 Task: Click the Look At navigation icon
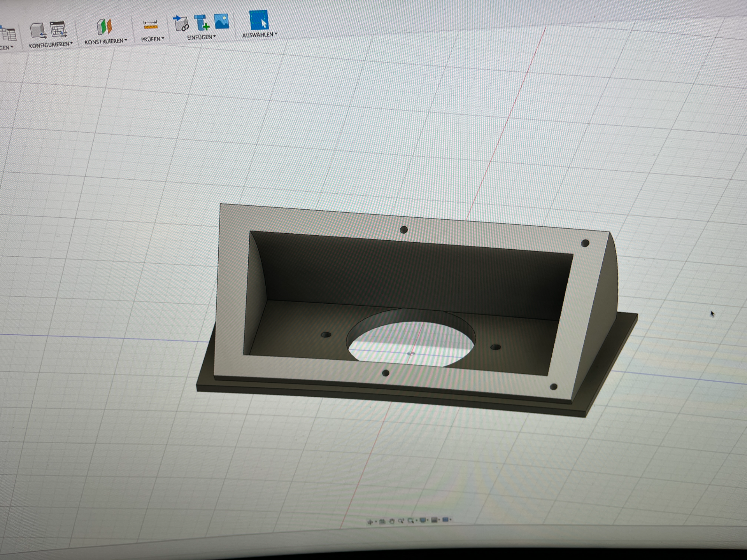[382, 521]
